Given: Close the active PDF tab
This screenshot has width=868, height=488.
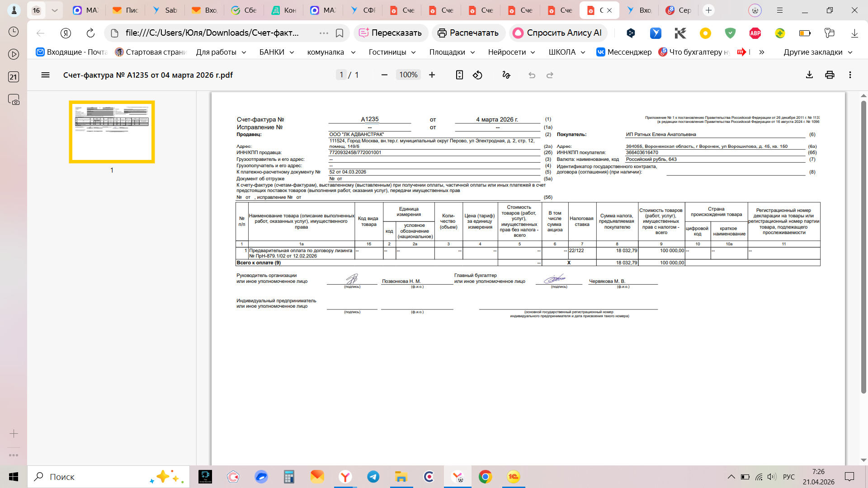Looking at the screenshot, I should [x=609, y=10].
